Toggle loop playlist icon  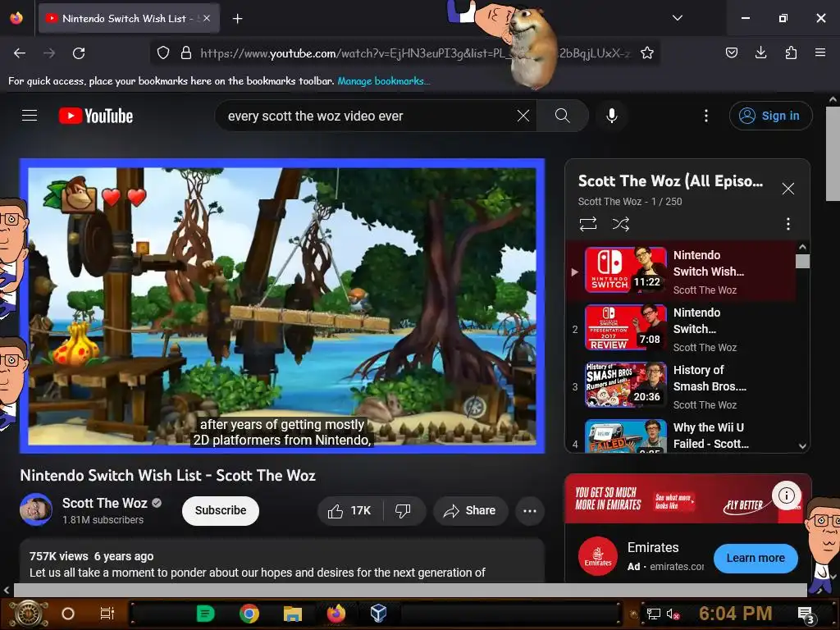[x=588, y=224]
